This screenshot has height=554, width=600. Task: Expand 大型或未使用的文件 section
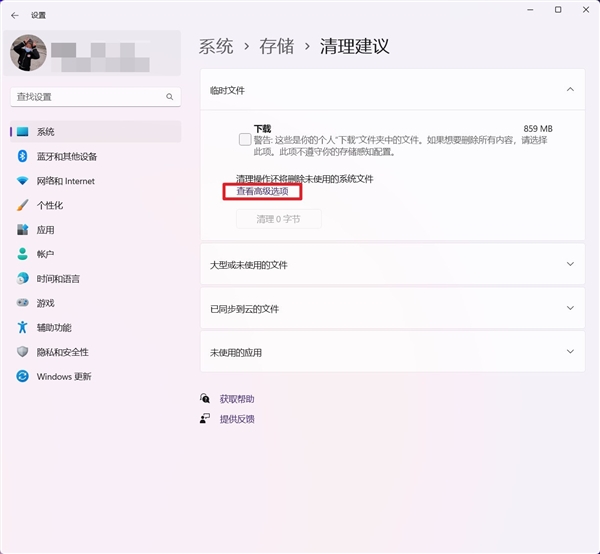570,265
